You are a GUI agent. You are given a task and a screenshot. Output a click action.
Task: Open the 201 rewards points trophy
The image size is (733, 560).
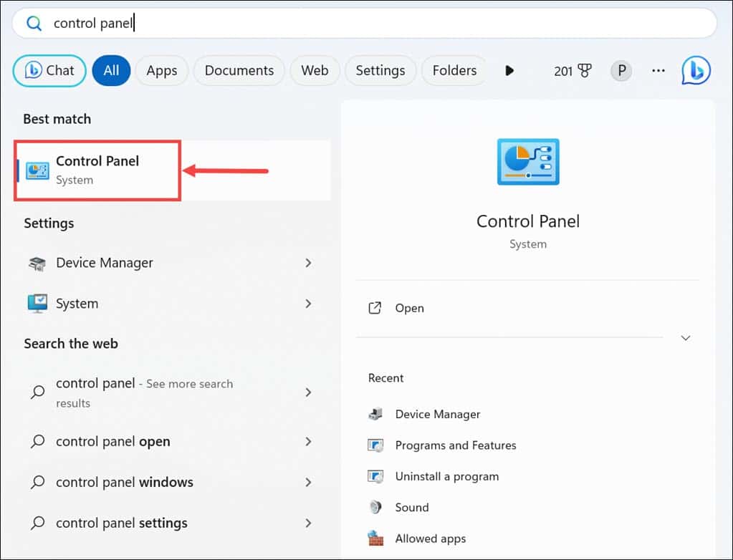click(572, 71)
